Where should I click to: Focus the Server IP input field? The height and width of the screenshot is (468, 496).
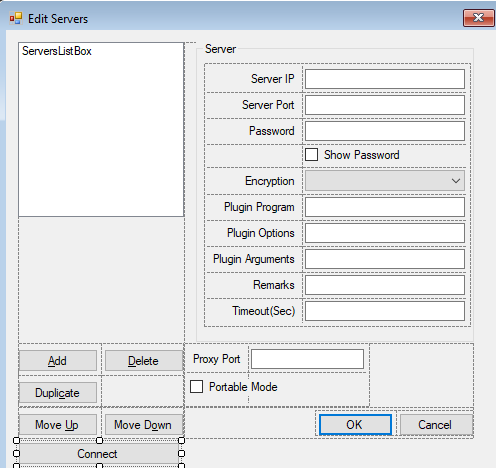click(385, 79)
